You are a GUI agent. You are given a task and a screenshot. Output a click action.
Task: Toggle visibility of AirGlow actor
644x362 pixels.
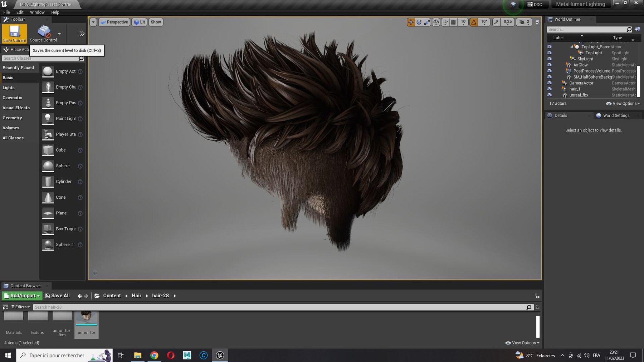(x=550, y=65)
